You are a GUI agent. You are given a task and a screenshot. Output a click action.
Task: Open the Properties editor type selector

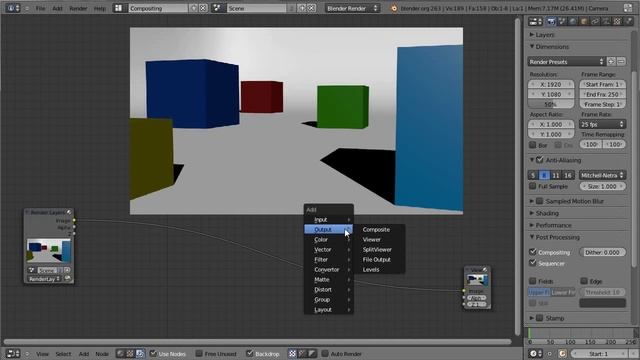536,22
